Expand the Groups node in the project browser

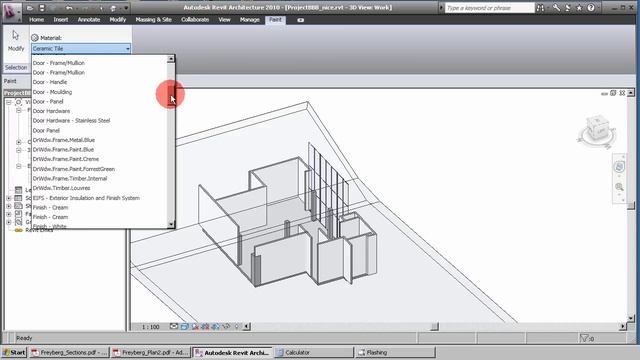tap(9, 222)
